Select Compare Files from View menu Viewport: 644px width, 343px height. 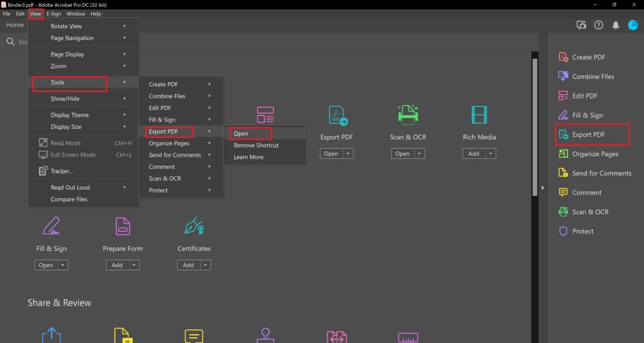click(69, 199)
